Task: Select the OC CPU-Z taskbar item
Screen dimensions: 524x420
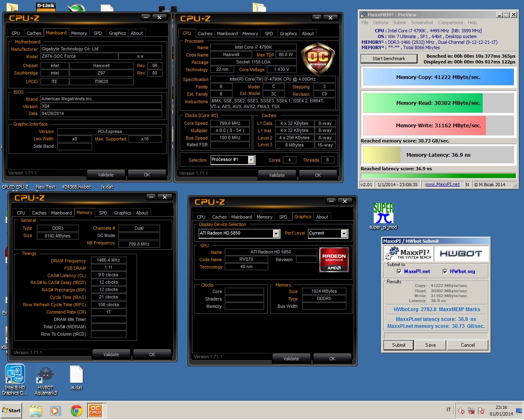Action: (96, 411)
